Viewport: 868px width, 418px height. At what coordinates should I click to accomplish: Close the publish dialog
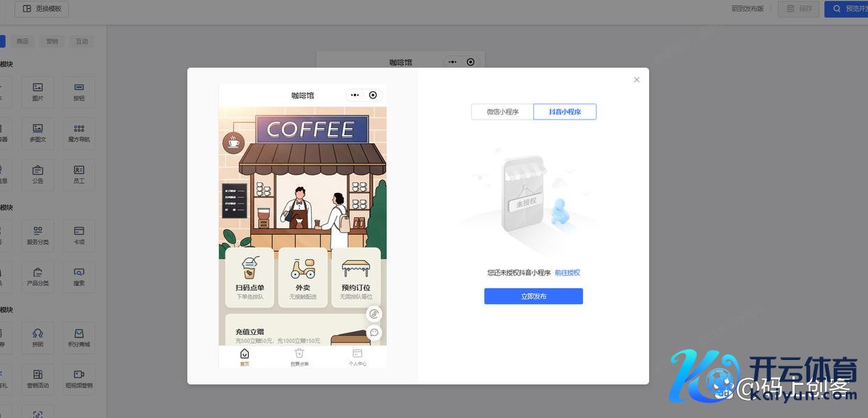(x=637, y=80)
